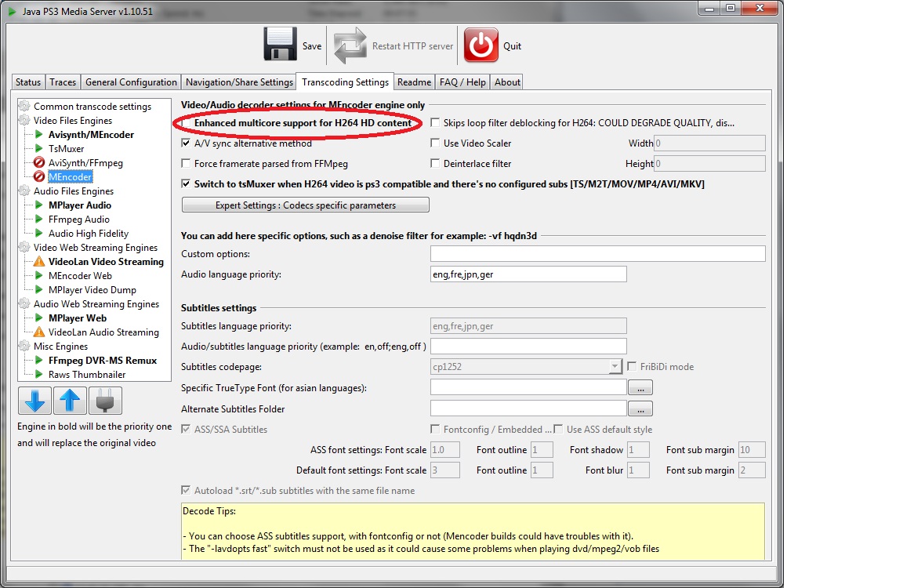Click the gear icon beside Common transcode settings
The image size is (903, 588).
pos(25,106)
